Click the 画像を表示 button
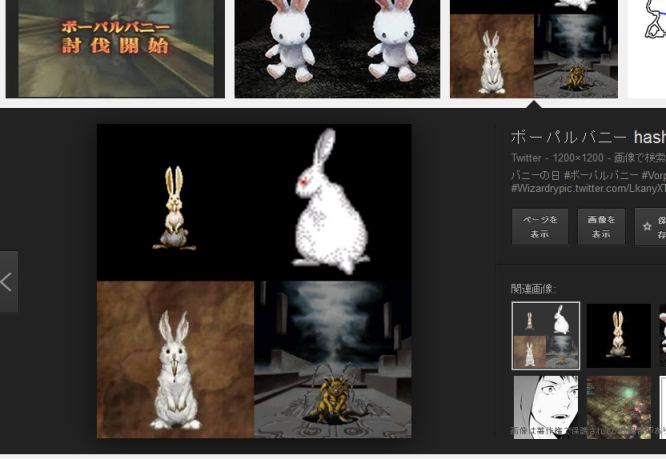 601,226
